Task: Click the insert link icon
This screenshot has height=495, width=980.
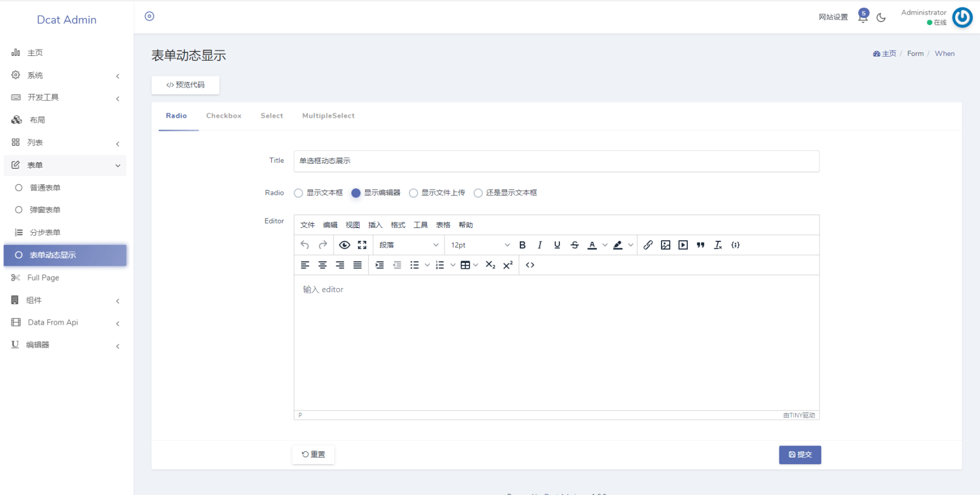Action: click(x=647, y=245)
